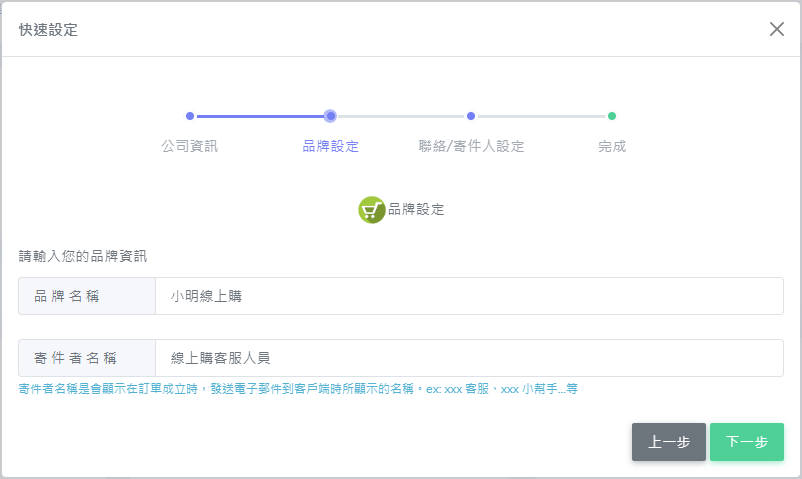Click the blue 寄件者名稱 hint text
The image size is (802, 479).
pyautogui.click(x=298, y=388)
